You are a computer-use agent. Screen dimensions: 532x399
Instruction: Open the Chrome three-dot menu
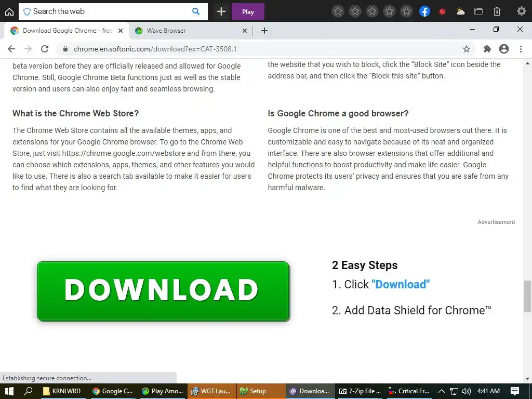point(521,49)
